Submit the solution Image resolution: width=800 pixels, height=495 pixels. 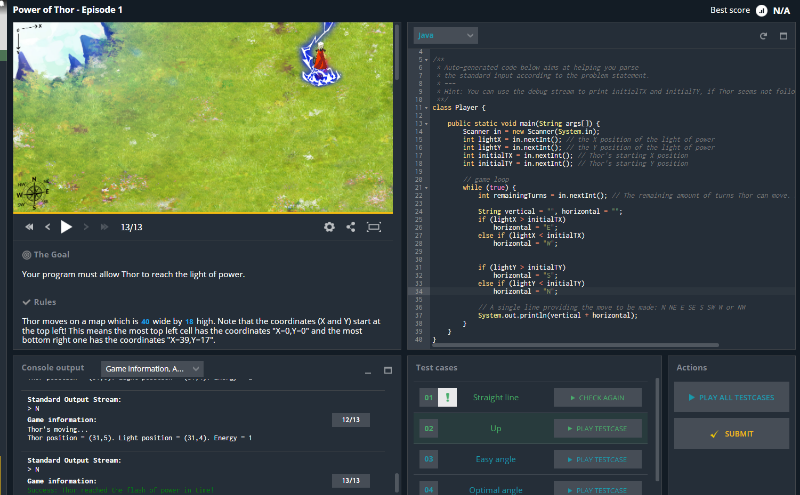point(731,434)
